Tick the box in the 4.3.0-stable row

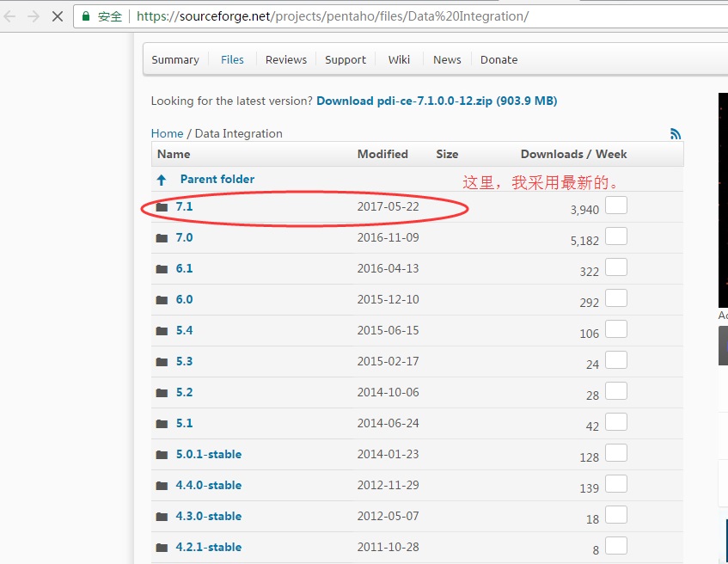(616, 515)
